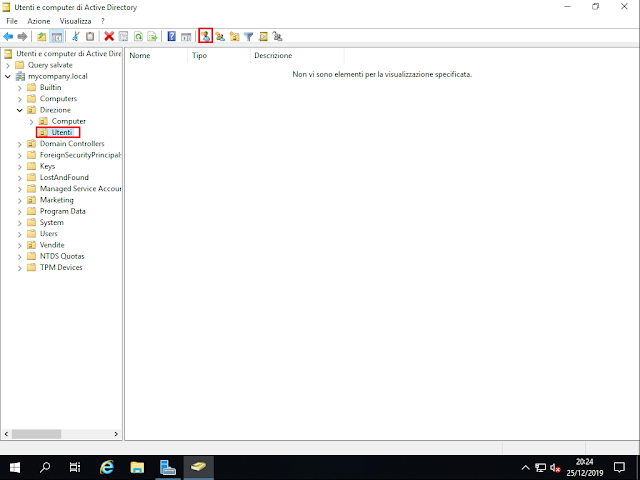640x480 pixels.
Task: Open the File menu
Action: click(12, 21)
